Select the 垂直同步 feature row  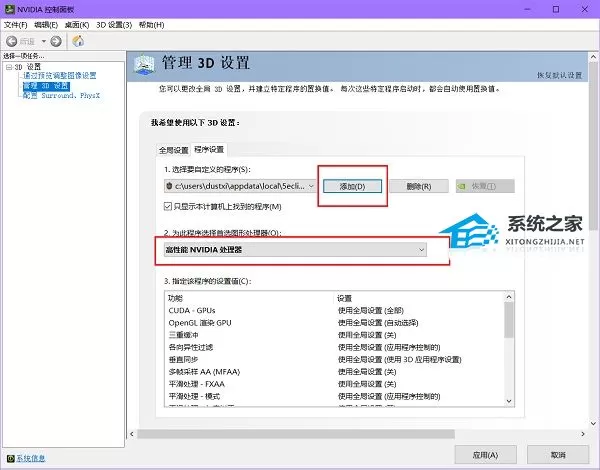[336, 359]
